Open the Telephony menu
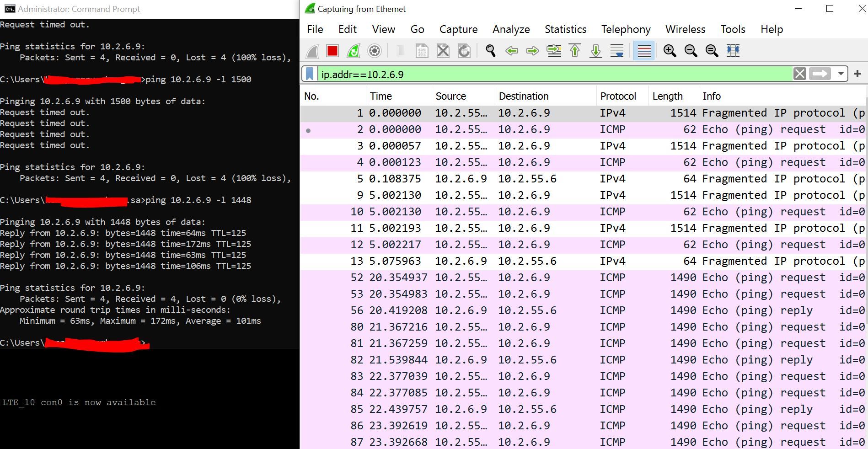The width and height of the screenshot is (868, 449). point(625,29)
